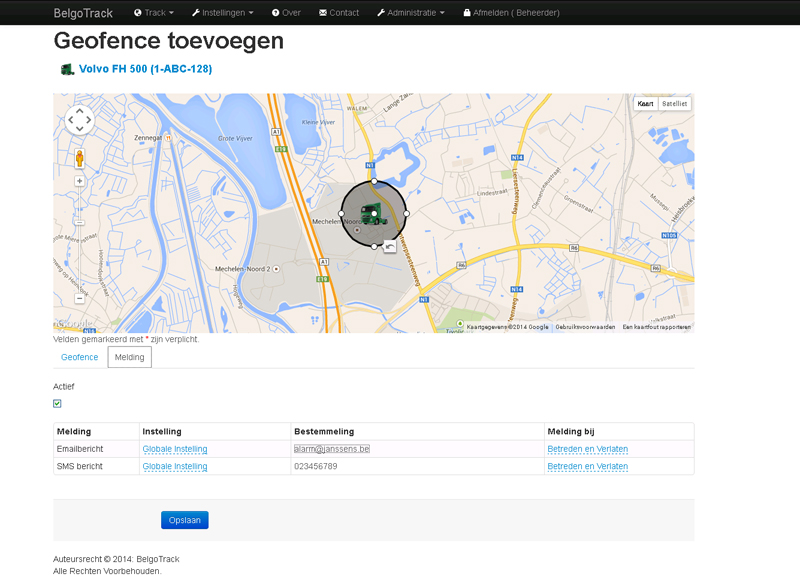
Task: Click the geofence circle's top resize handle
Action: coord(374,181)
